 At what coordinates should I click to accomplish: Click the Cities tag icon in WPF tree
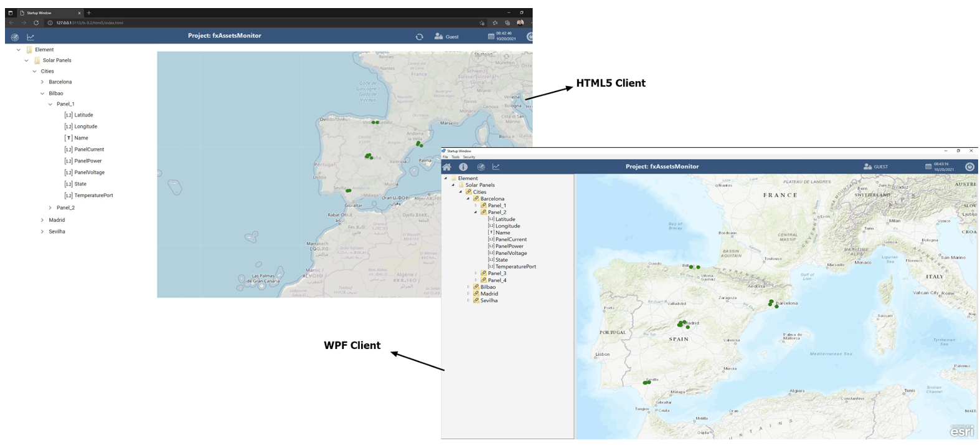(x=469, y=192)
